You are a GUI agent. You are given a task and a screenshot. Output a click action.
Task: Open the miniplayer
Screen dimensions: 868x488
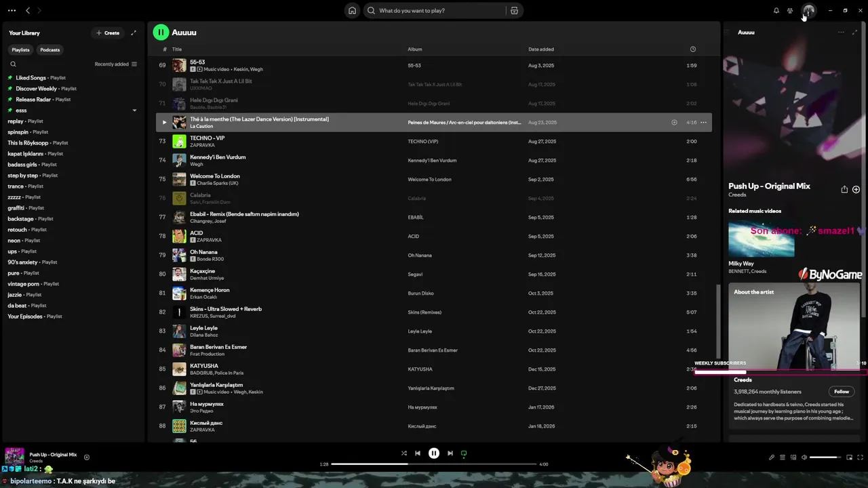(x=850, y=457)
